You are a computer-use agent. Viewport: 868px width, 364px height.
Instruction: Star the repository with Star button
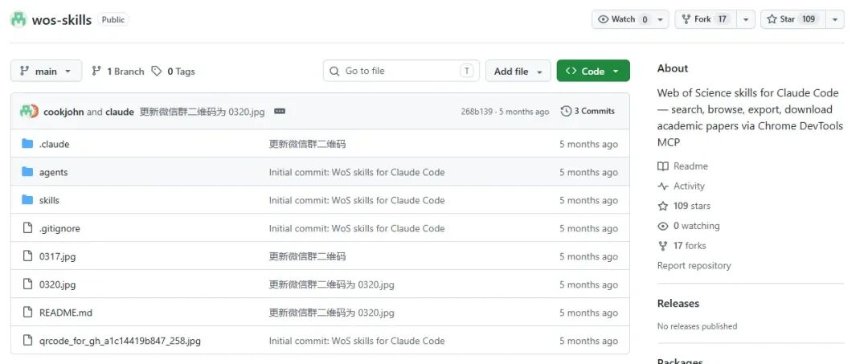point(792,19)
